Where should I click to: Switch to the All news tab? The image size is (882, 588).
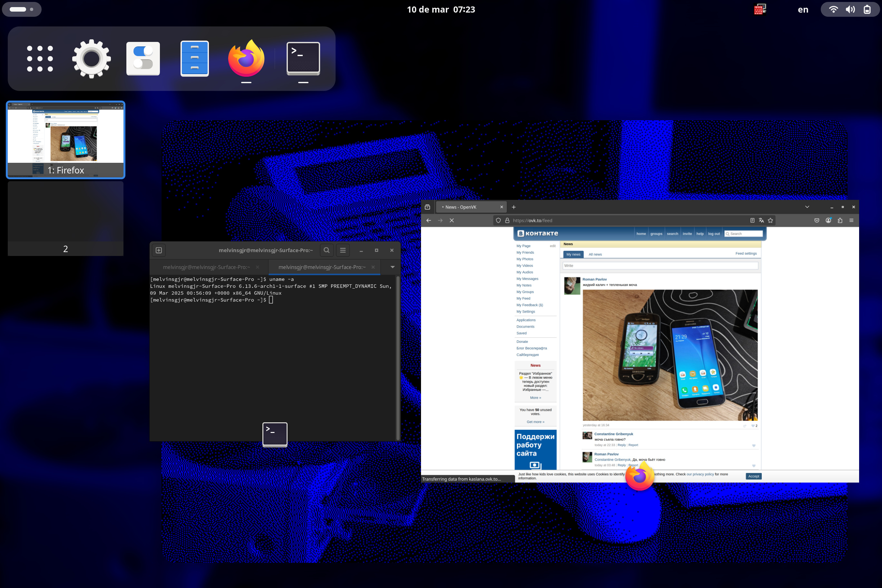click(595, 254)
